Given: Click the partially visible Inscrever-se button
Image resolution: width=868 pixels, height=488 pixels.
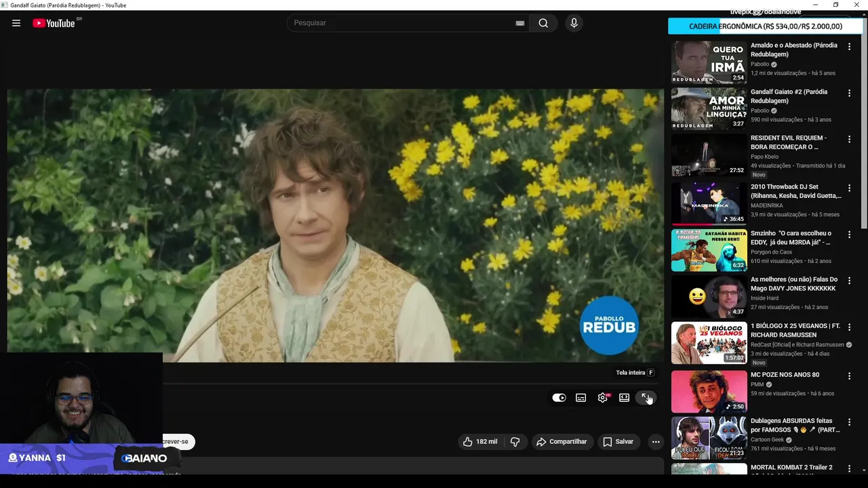Looking at the screenshot, I should (178, 442).
